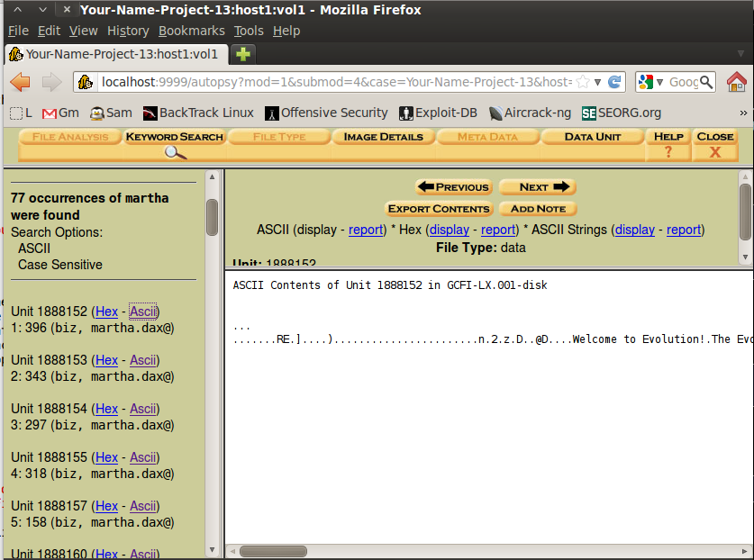Image resolution: width=754 pixels, height=560 pixels.
Task: Click the Keyword Search magnifier icon
Action: click(175, 153)
